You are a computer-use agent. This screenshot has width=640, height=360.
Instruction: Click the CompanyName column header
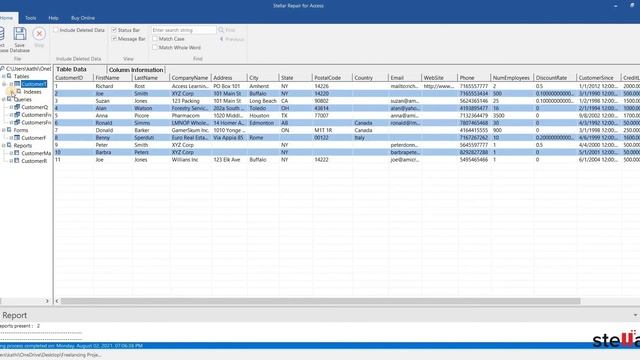coord(190,78)
